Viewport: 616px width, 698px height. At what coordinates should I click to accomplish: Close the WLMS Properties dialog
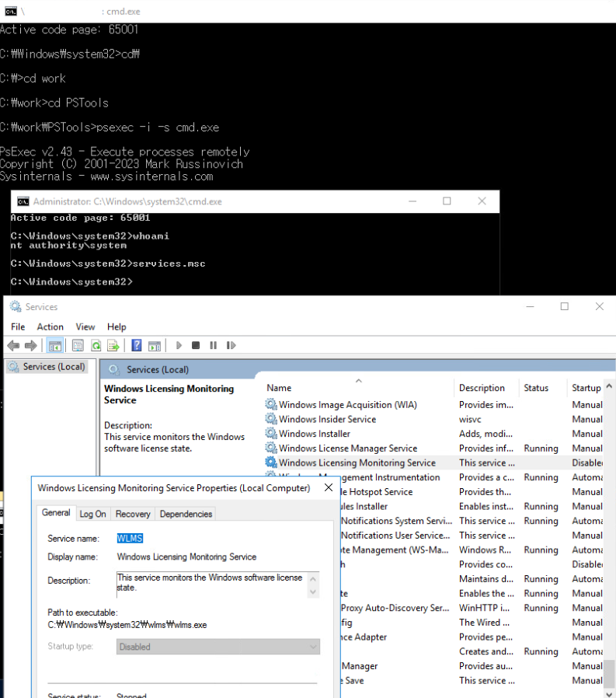coord(329,487)
